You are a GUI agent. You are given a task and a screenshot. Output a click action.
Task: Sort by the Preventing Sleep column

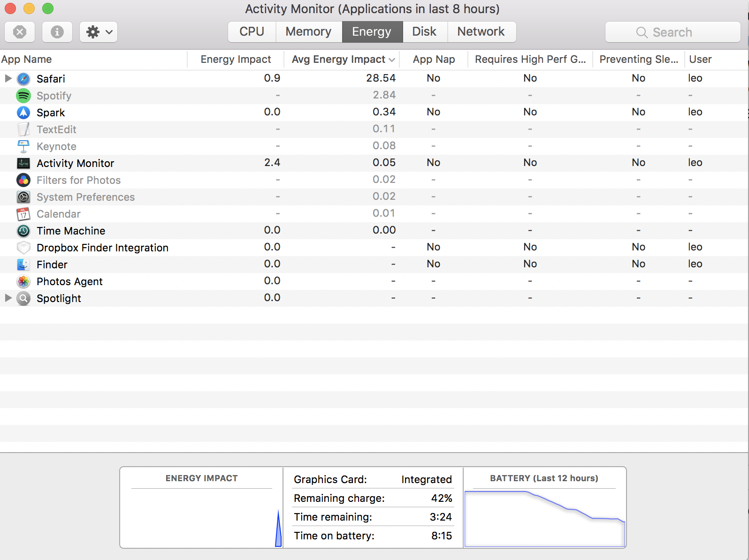[639, 60]
